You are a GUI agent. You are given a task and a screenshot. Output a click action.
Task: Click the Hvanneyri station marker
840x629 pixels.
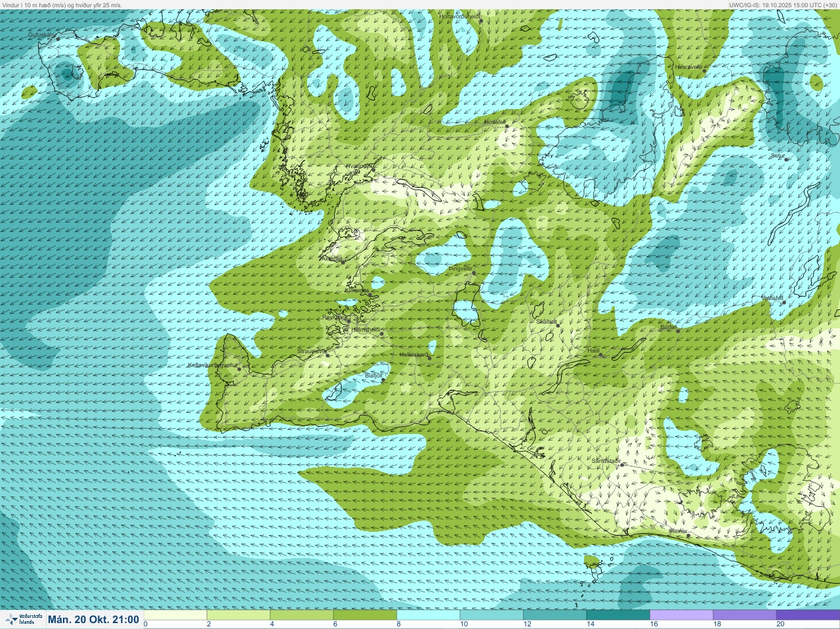click(x=373, y=170)
